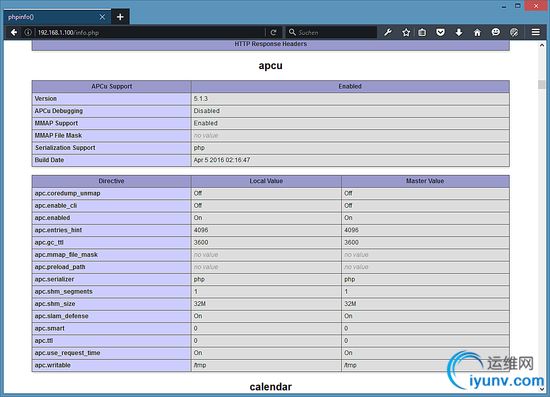
Task: Select apc.gc_ttl directive name
Action: point(49,242)
